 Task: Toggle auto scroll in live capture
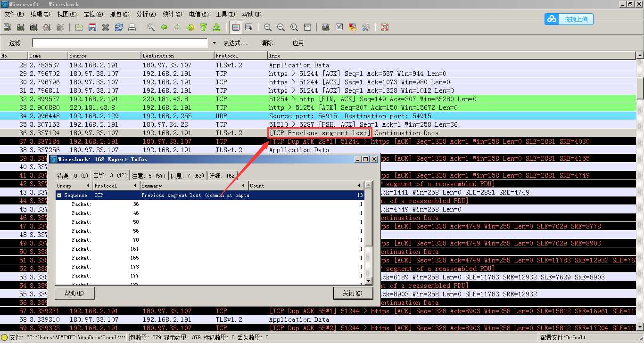tap(249, 27)
